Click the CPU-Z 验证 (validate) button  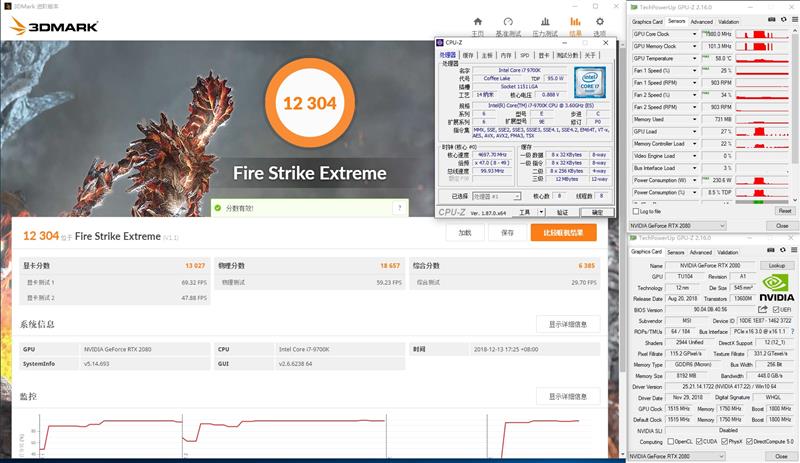[x=562, y=212]
